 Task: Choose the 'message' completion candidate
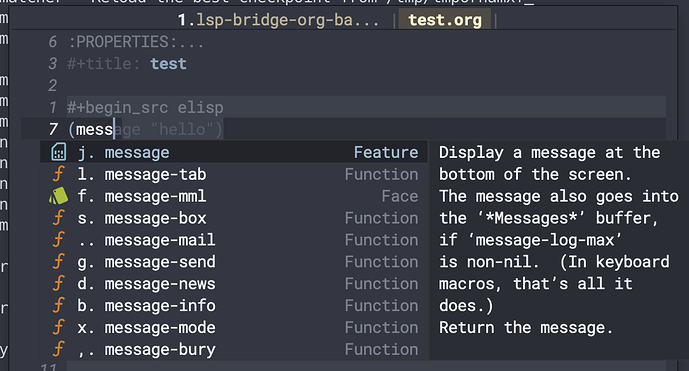(x=234, y=152)
